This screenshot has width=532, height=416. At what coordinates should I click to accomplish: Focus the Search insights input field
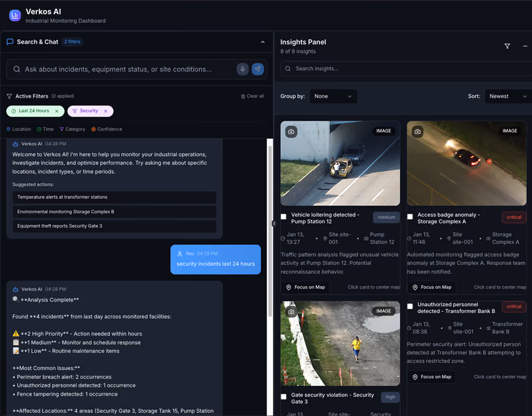pyautogui.click(x=406, y=69)
